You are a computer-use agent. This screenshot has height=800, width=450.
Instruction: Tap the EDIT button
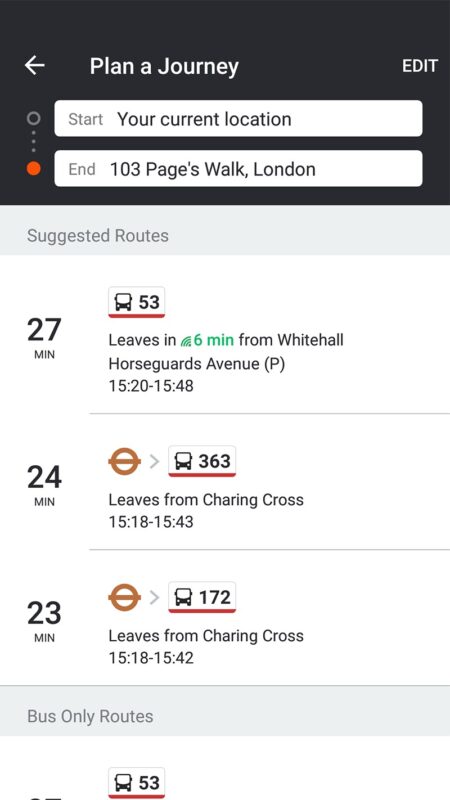click(x=419, y=66)
